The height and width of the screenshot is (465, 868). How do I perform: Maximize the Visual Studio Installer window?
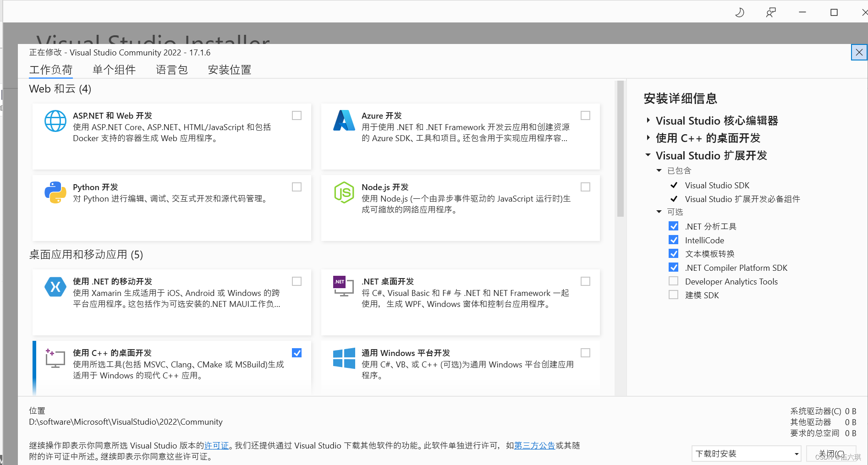pos(834,12)
